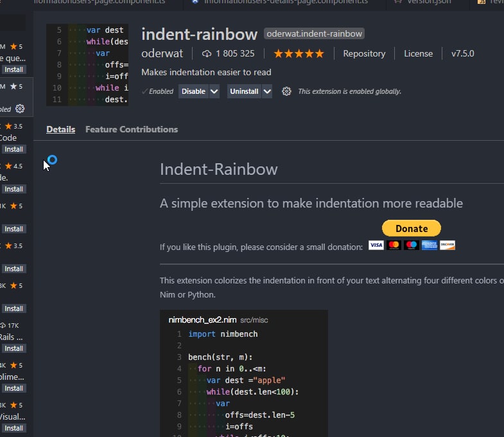Click the sidebar gear icon of the enabled extension
The image size is (504, 437).
click(x=20, y=109)
